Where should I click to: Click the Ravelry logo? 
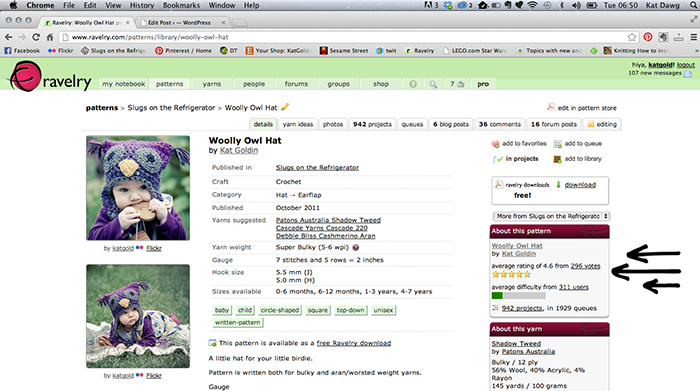click(50, 77)
